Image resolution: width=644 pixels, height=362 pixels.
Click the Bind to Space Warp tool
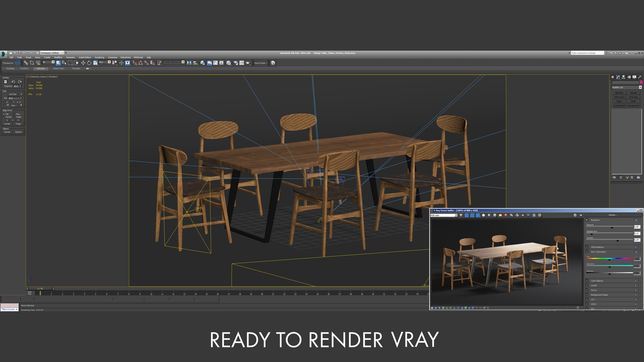pyautogui.click(x=38, y=63)
